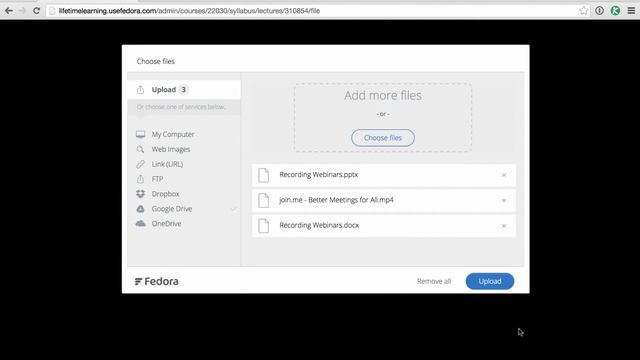Click the Recording Webinars.pptx file icon
Image resolution: width=640 pixels, height=360 pixels.
264,175
